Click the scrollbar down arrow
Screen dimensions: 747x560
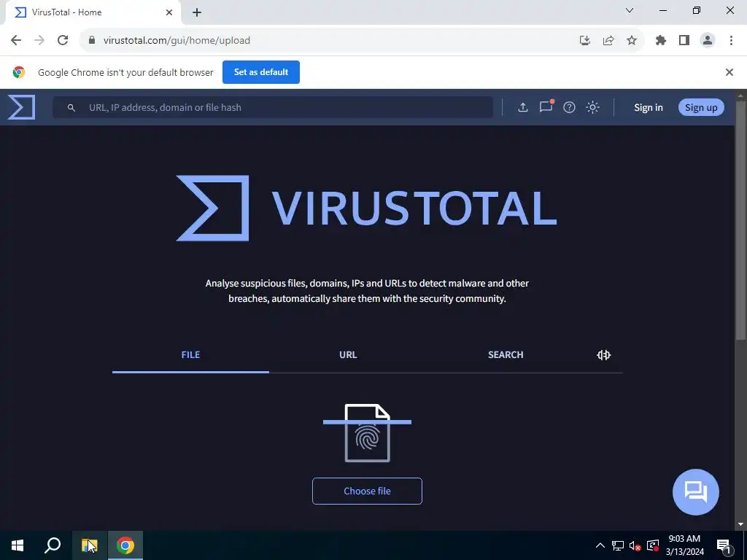coord(740,525)
